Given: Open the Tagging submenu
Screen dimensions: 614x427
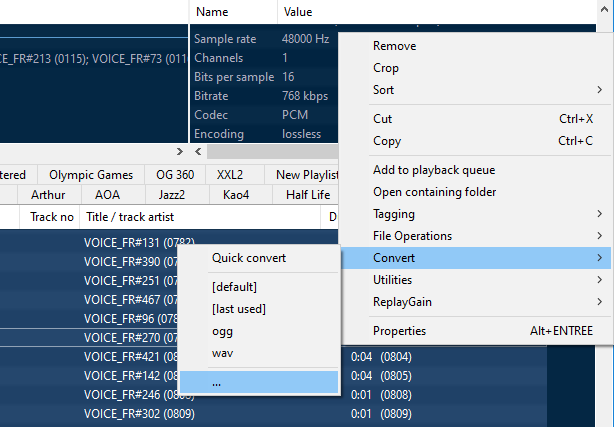Looking at the screenshot, I should click(489, 214).
